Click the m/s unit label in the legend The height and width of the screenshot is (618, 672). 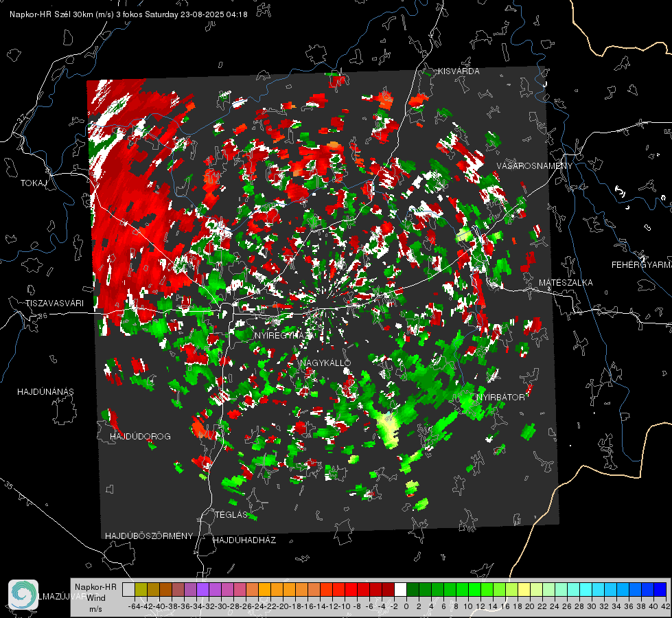[x=95, y=609]
